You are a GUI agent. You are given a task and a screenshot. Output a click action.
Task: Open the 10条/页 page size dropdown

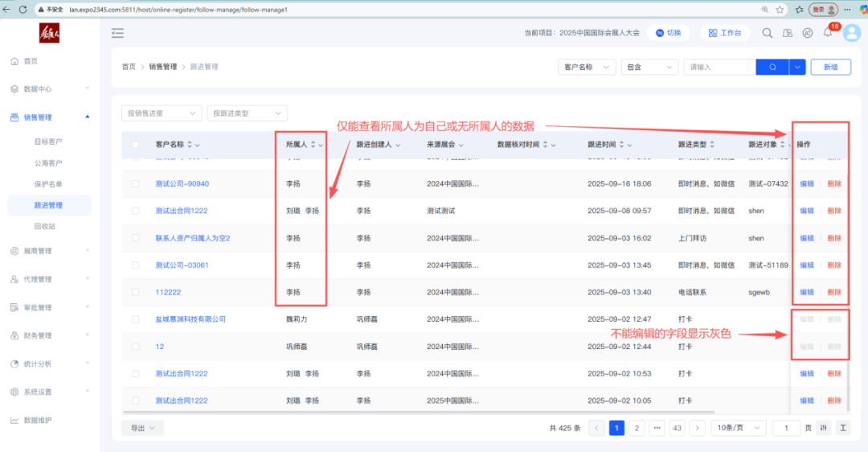tap(738, 428)
